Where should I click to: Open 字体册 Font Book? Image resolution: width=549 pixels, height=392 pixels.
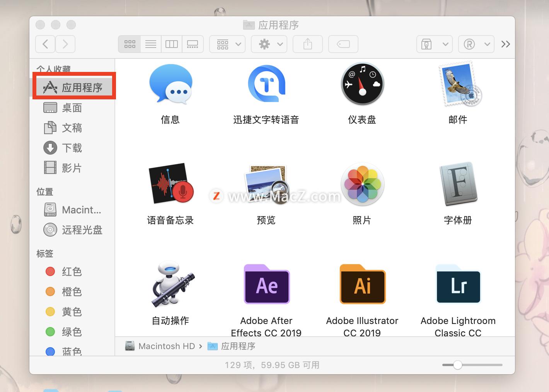click(458, 184)
